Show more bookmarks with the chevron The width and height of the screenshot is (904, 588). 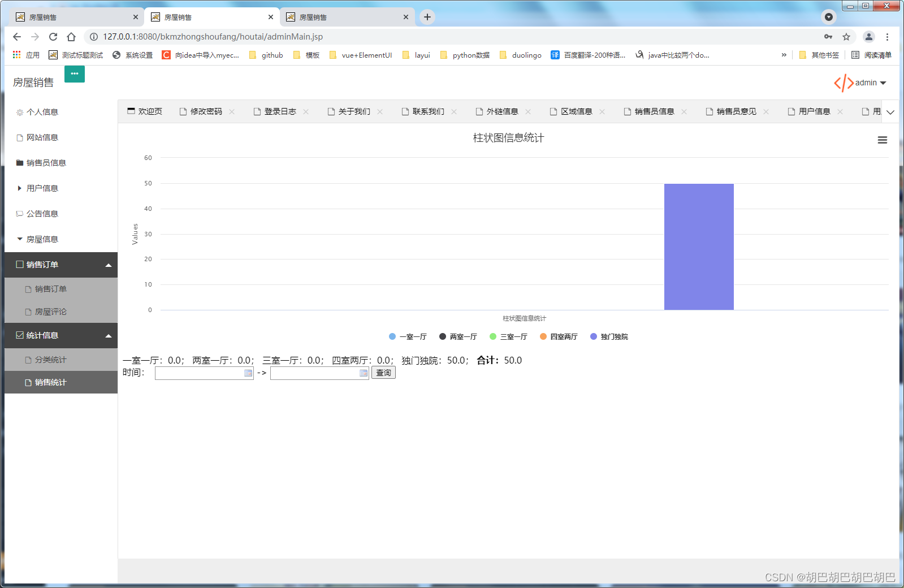pos(784,55)
